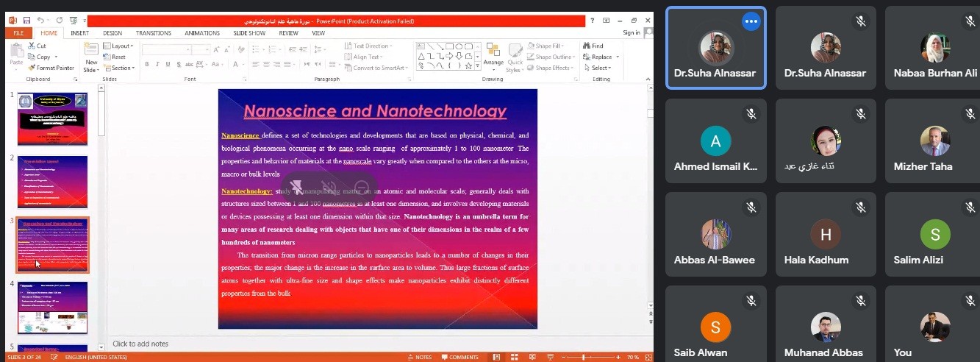Click the Reset slide button
Image resolution: width=980 pixels, height=362 pixels.
(x=115, y=57)
